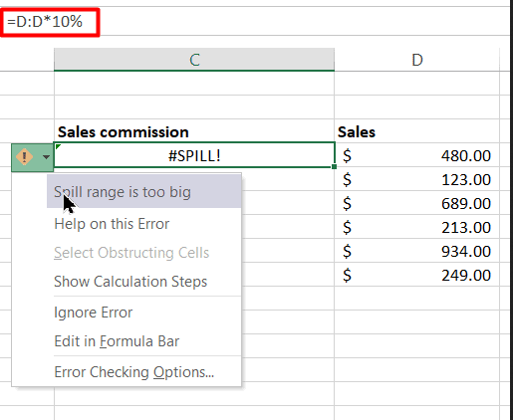The height and width of the screenshot is (420, 513).
Task: Click the Sales commission header cell
Action: tap(194, 131)
